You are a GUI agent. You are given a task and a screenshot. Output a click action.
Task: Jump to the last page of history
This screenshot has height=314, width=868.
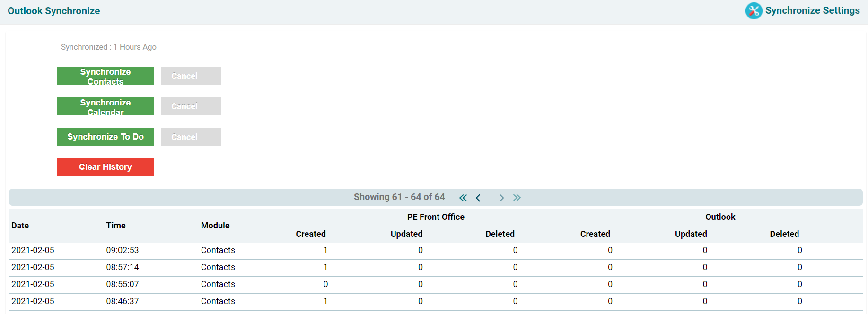tap(517, 198)
